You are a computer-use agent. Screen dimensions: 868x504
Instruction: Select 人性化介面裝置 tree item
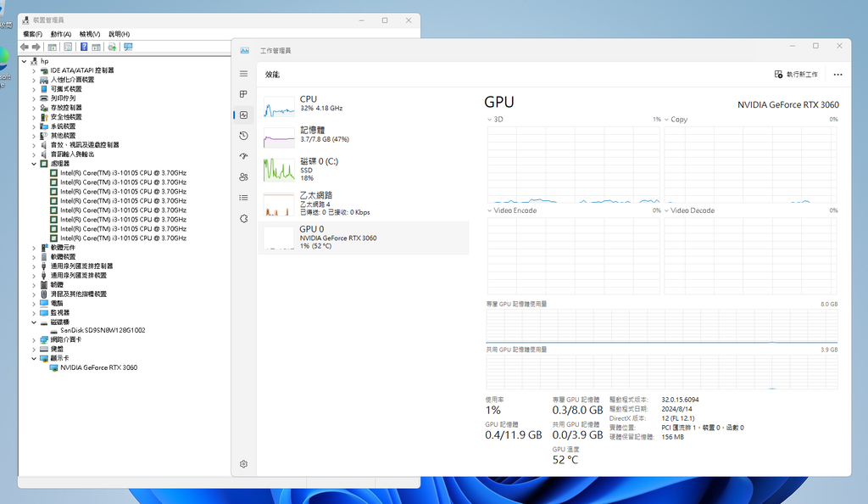pyautogui.click(x=72, y=80)
